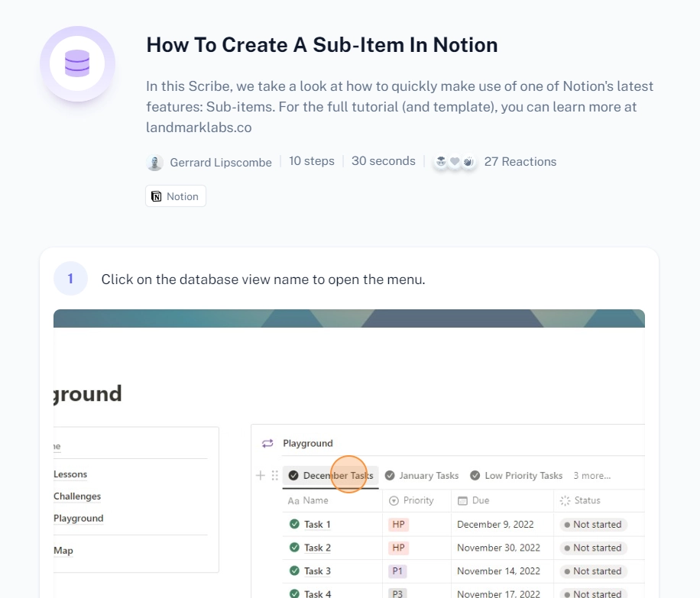Click the January Tasks check icon
The height and width of the screenshot is (598, 700).
[x=390, y=475]
